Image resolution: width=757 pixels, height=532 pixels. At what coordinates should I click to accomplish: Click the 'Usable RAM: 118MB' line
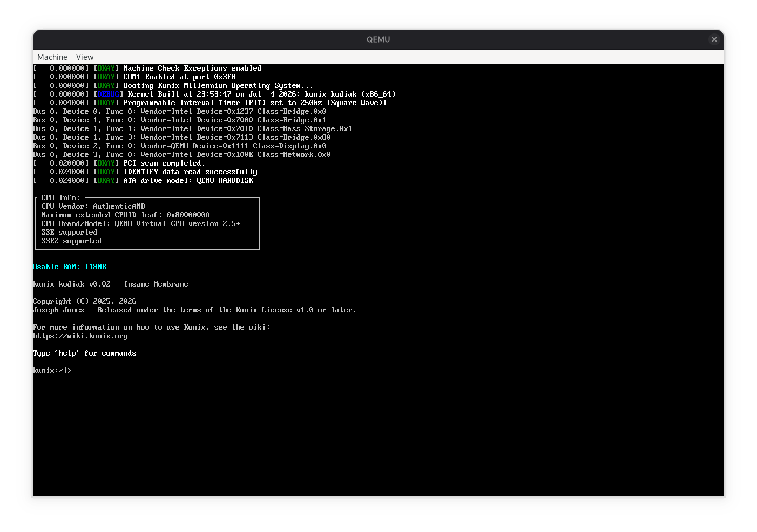coord(70,267)
